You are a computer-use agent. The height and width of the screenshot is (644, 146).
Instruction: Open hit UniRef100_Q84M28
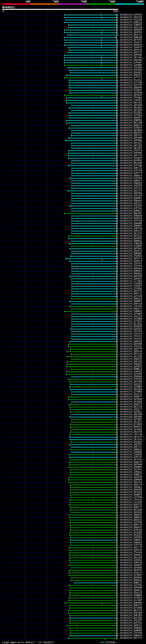click(131, 30)
